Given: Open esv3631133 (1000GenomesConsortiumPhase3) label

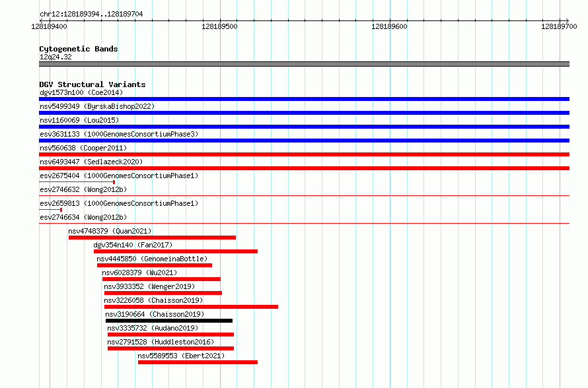Looking at the screenshot, I should tap(119, 134).
